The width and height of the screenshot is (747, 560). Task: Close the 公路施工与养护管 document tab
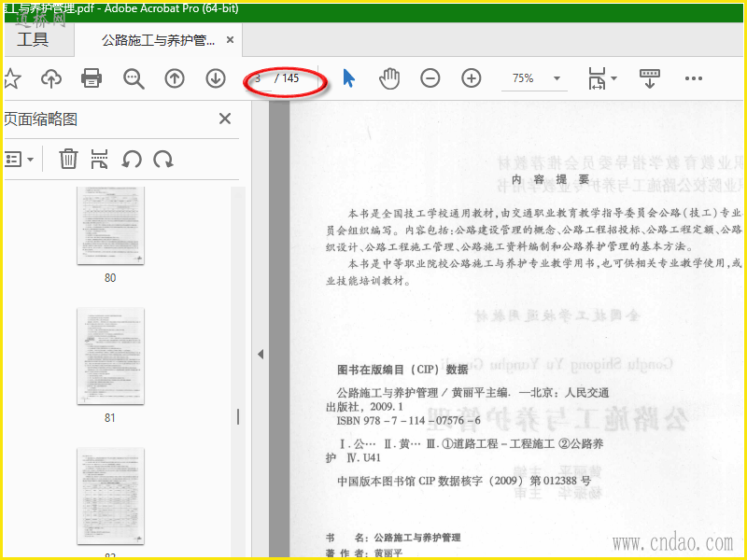(230, 40)
